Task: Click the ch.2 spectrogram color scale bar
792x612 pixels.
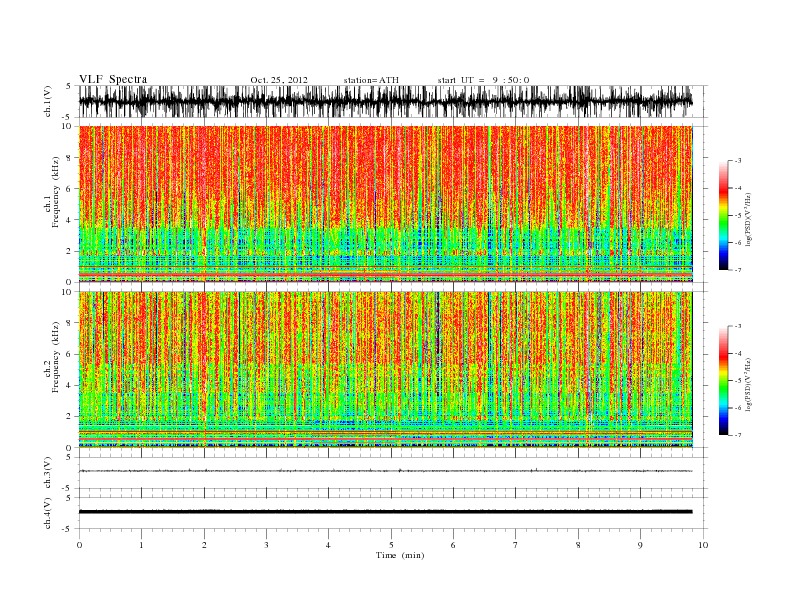Action: (x=723, y=380)
